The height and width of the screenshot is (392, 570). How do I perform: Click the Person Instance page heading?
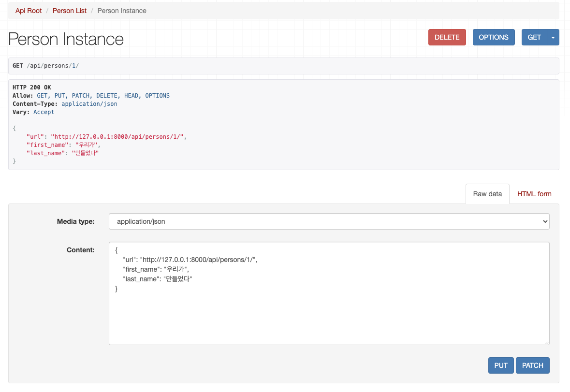pyautogui.click(x=66, y=39)
